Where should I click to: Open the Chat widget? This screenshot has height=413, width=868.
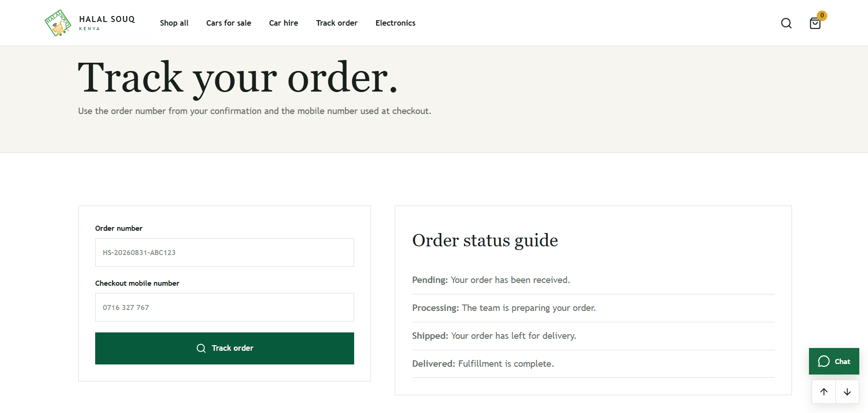(834, 361)
